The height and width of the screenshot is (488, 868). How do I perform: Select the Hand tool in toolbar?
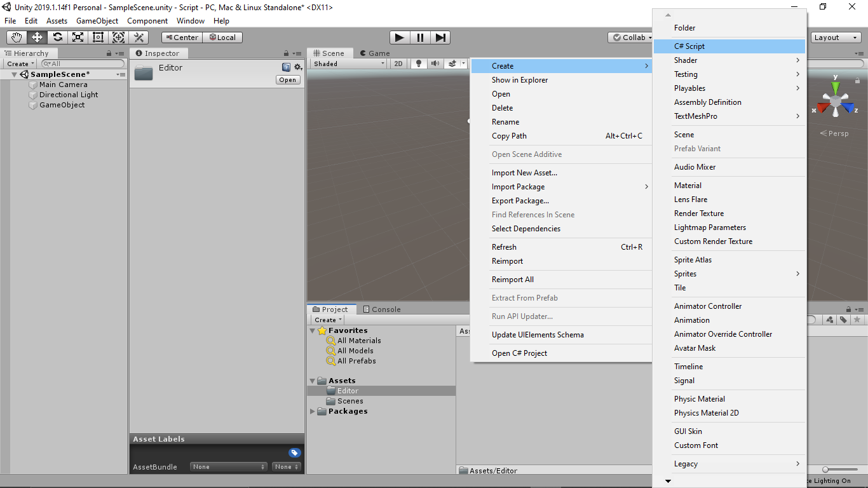click(x=17, y=37)
